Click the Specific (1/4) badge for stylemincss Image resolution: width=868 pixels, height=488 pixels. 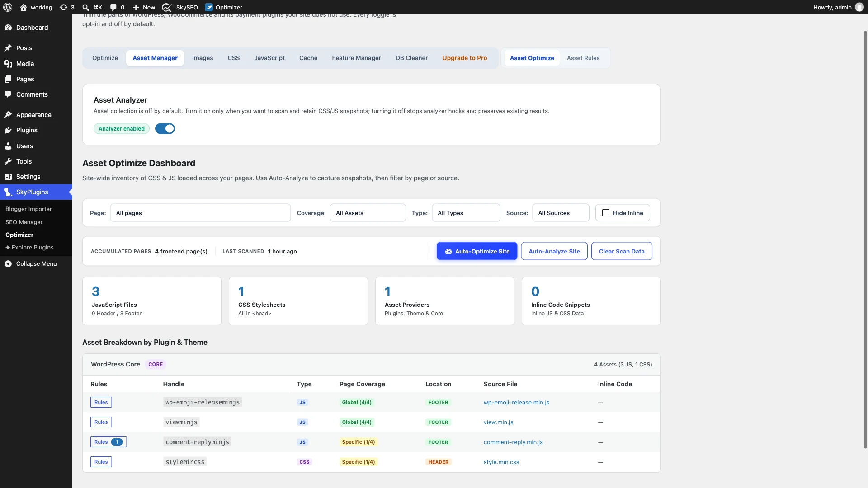pos(359,462)
